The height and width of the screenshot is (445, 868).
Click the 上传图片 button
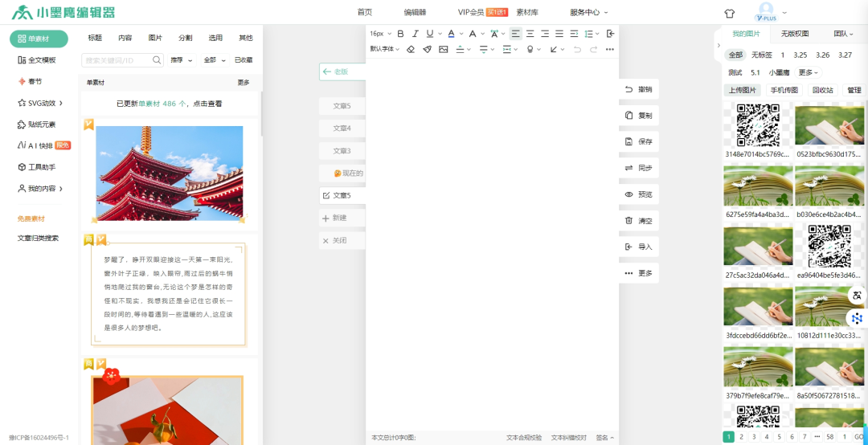click(x=743, y=90)
